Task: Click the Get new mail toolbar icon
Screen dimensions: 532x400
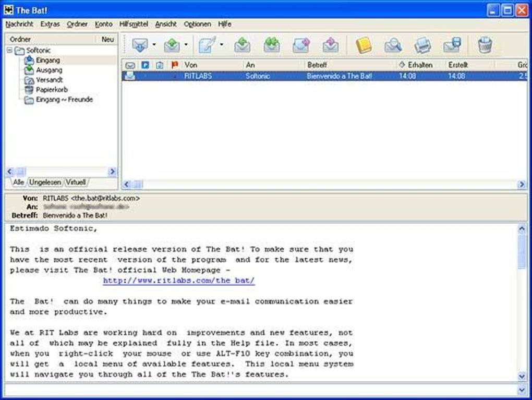Action: tap(140, 45)
